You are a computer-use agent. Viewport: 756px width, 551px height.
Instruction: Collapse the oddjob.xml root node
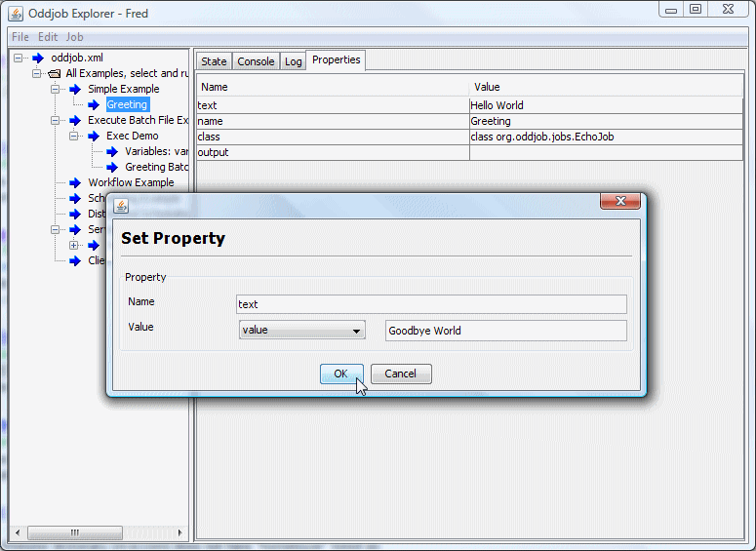[19, 58]
